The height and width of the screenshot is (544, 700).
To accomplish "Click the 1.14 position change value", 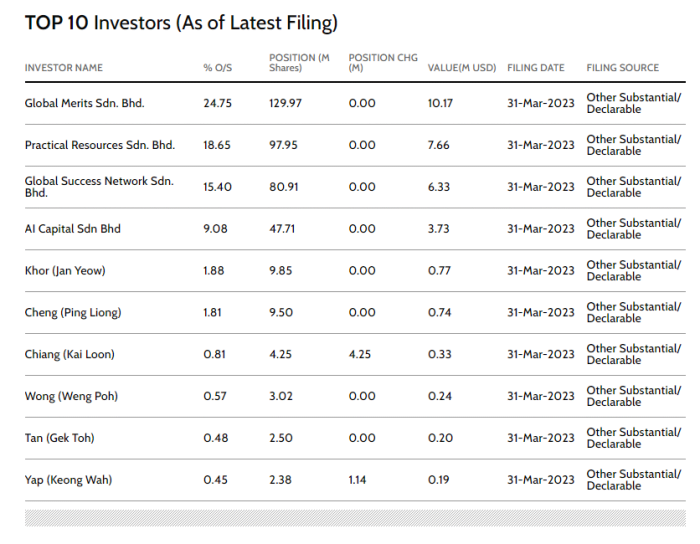I will click(357, 480).
